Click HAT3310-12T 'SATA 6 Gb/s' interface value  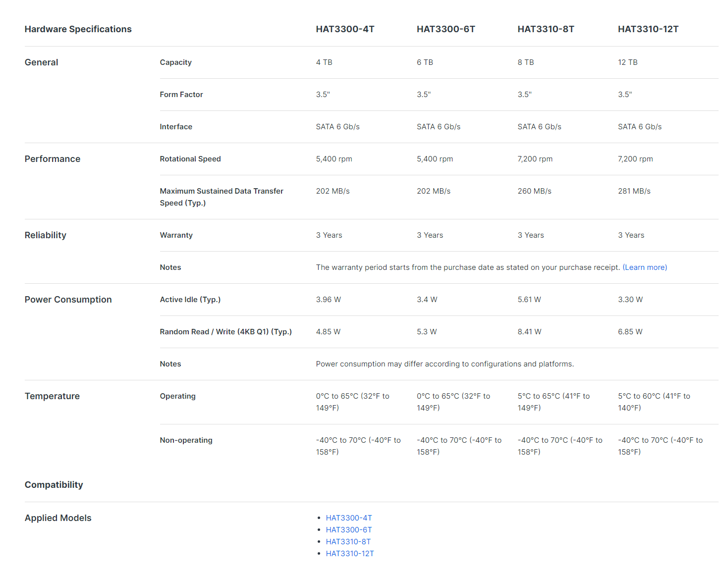coord(640,127)
